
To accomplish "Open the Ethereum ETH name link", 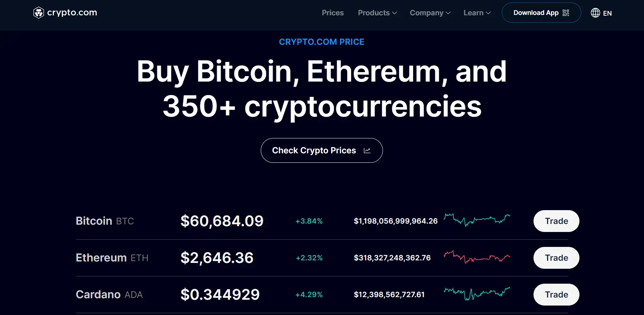I will click(112, 258).
